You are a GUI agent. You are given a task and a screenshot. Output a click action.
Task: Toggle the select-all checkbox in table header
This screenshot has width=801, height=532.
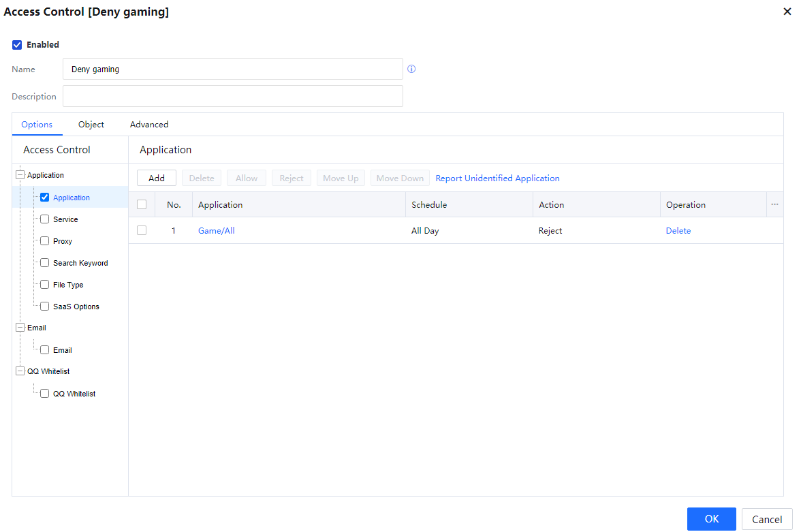pyautogui.click(x=142, y=204)
